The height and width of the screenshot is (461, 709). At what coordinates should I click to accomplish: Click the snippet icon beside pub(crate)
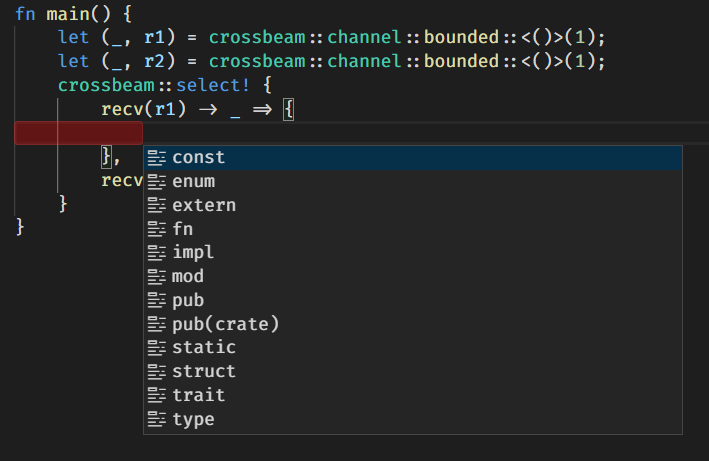coord(157,325)
